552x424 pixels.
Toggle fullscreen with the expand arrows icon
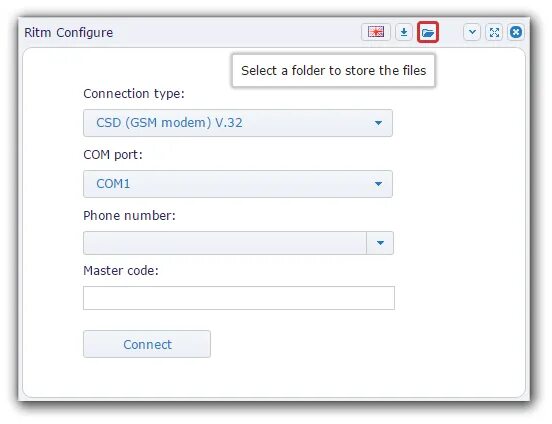(x=494, y=32)
